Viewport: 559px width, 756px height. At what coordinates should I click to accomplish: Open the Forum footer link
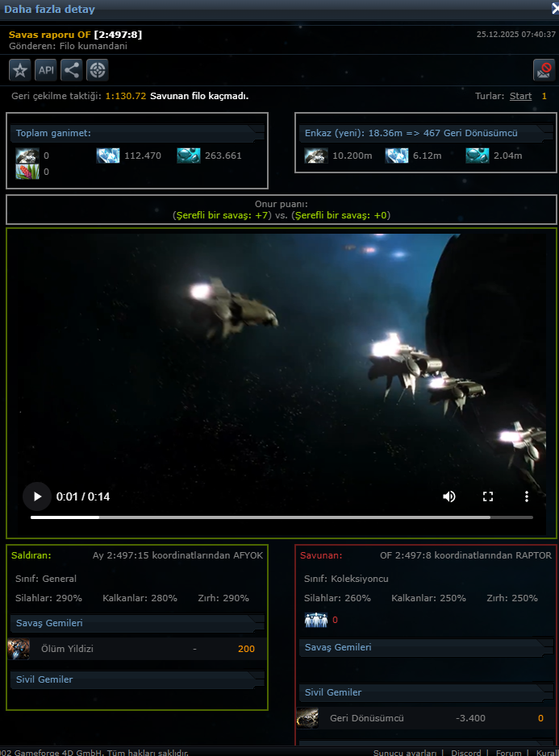[508, 752]
